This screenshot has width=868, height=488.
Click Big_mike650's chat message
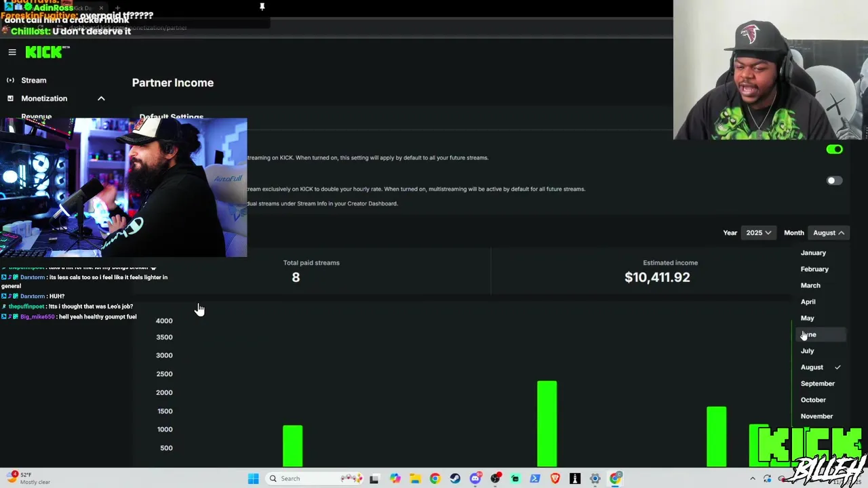(69, 317)
